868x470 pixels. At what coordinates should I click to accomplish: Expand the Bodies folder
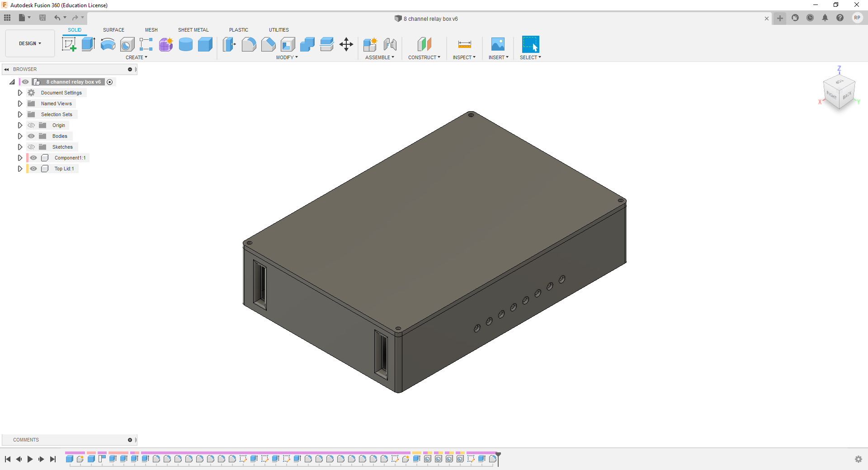(20, 136)
